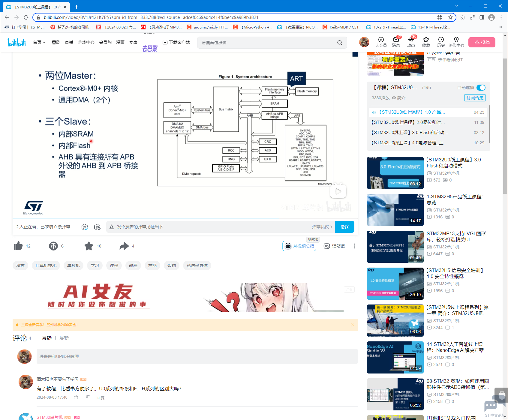Open Chrome tab search dropdown

[x=456, y=6]
